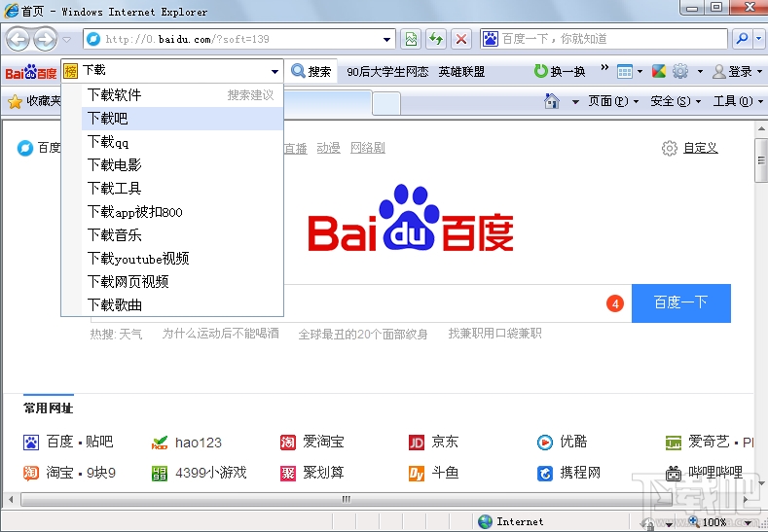Click the 斗鱼 Dy icon

(417, 474)
